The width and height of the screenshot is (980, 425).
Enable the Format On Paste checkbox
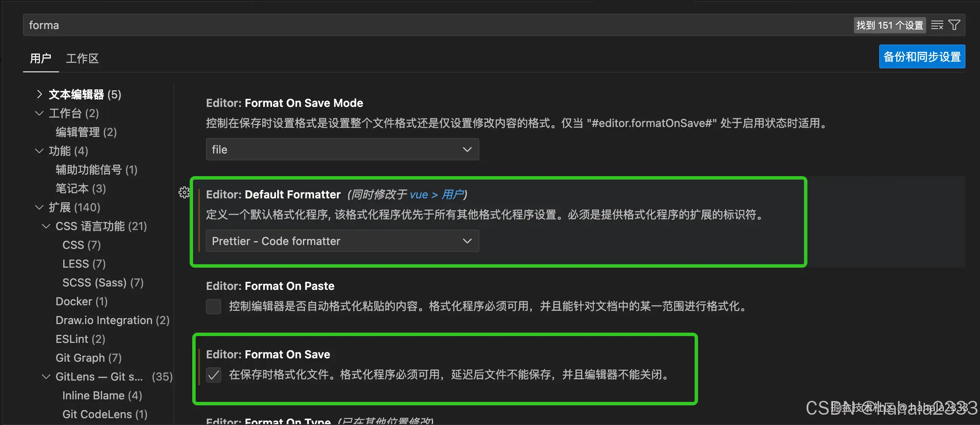pyautogui.click(x=214, y=307)
